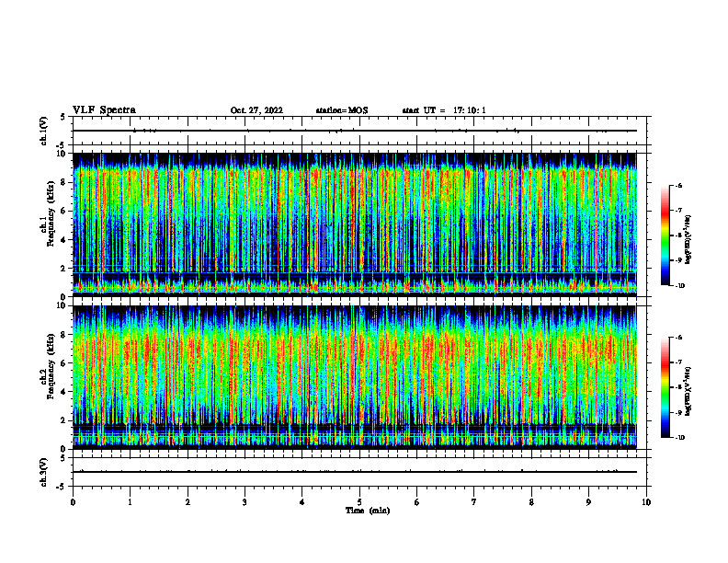Select the "Oct. 27, 2022" date text

[256, 110]
